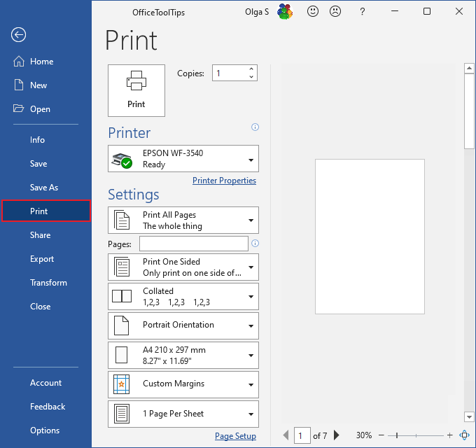Click the 30% zoom level text

coord(364,435)
